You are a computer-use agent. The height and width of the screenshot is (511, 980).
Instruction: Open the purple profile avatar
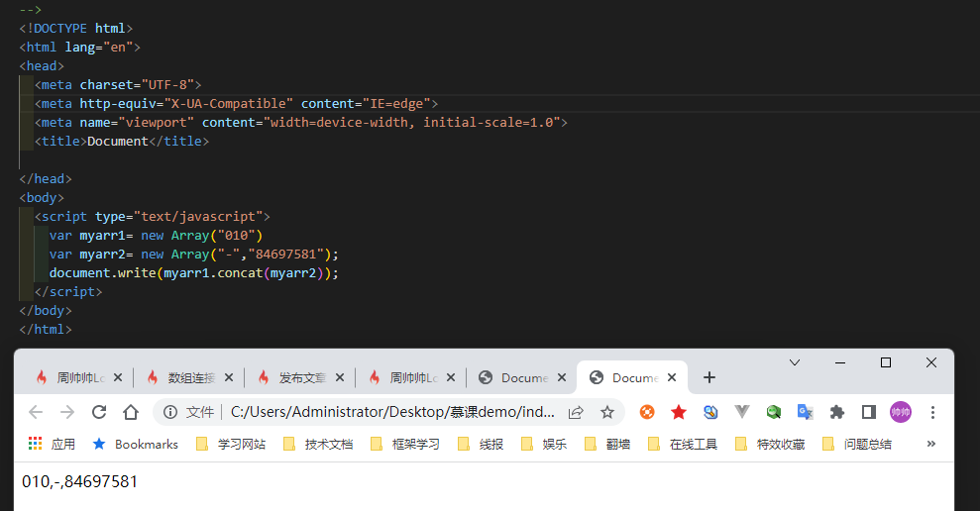pos(901,412)
